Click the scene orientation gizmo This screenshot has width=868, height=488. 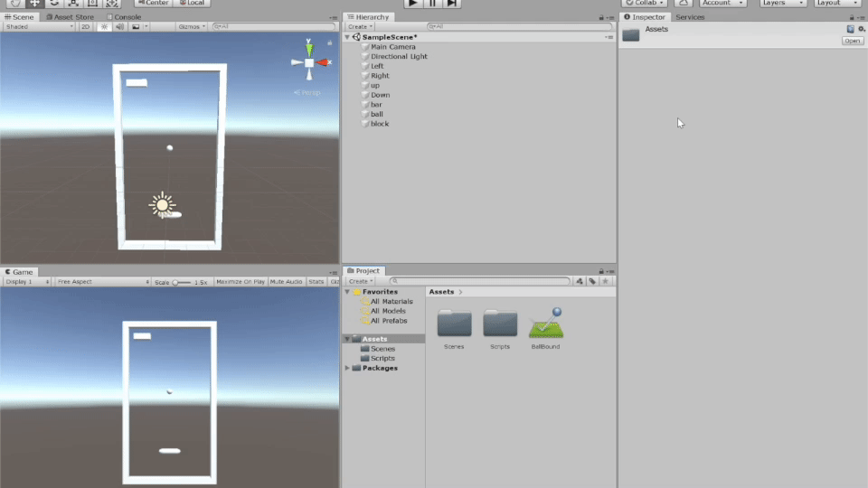[308, 62]
